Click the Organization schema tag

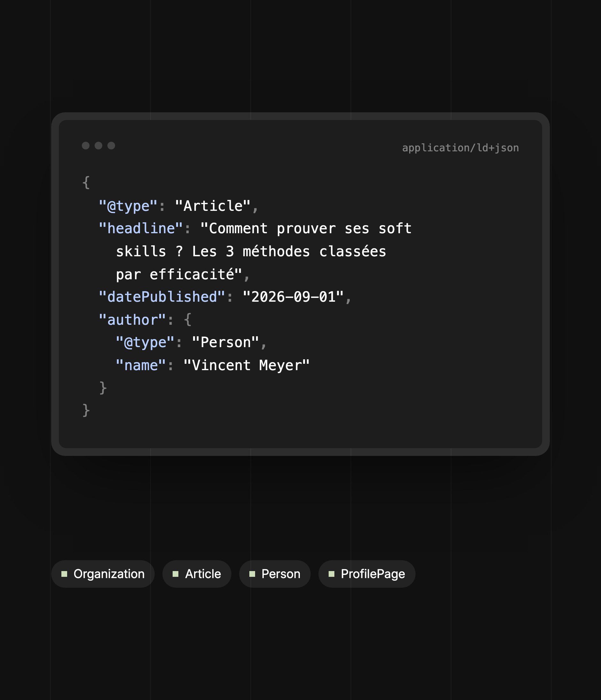103,574
